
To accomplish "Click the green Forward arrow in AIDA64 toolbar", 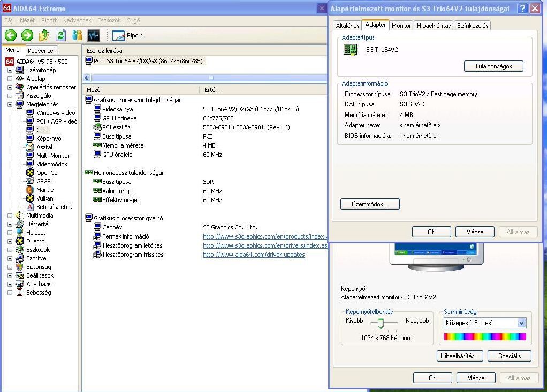I will 27,35.
